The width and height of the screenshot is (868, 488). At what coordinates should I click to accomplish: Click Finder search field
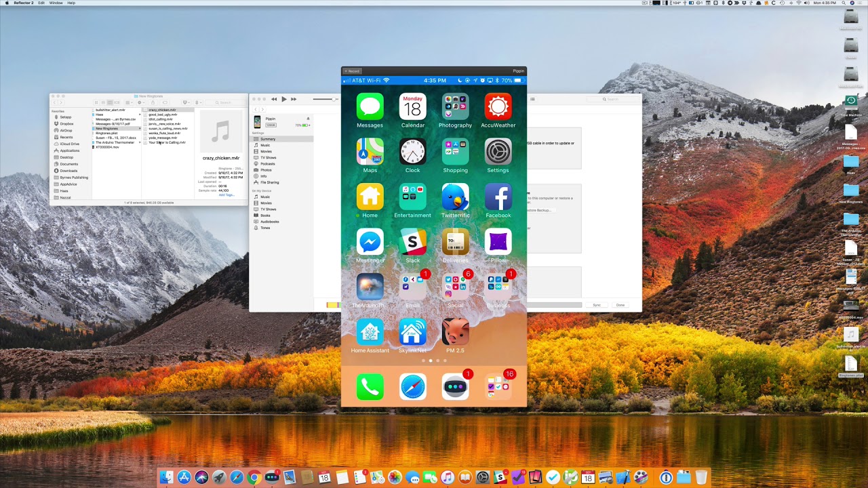[x=225, y=102]
